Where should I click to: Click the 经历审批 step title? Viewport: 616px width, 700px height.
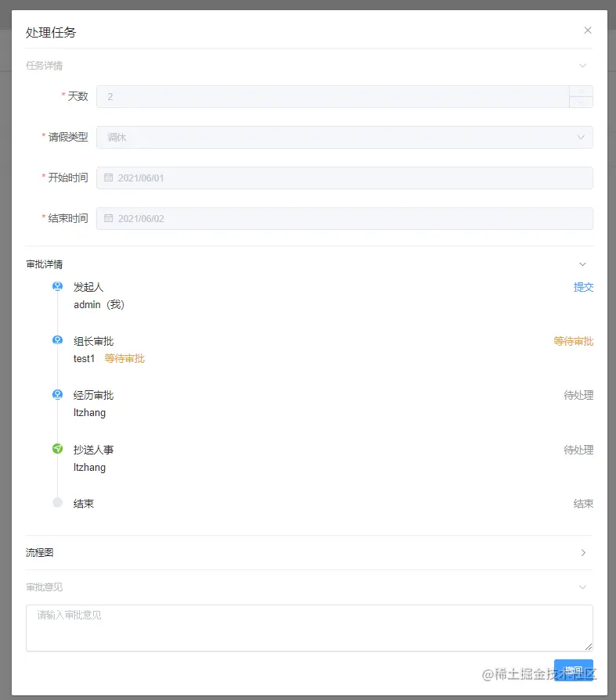click(x=93, y=395)
